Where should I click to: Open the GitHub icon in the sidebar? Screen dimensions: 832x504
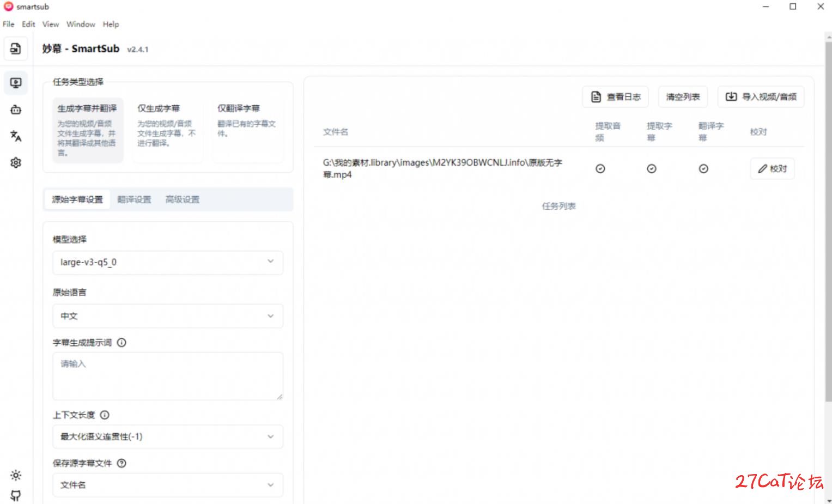(16, 495)
